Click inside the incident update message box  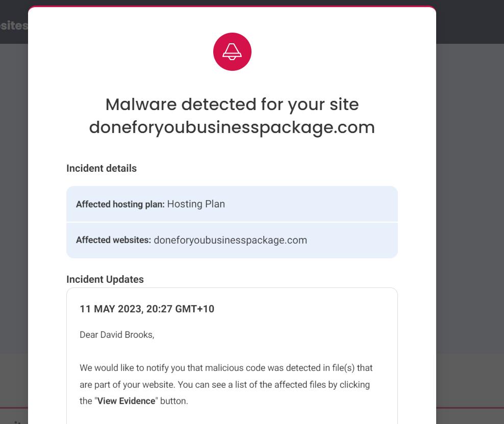(x=232, y=356)
